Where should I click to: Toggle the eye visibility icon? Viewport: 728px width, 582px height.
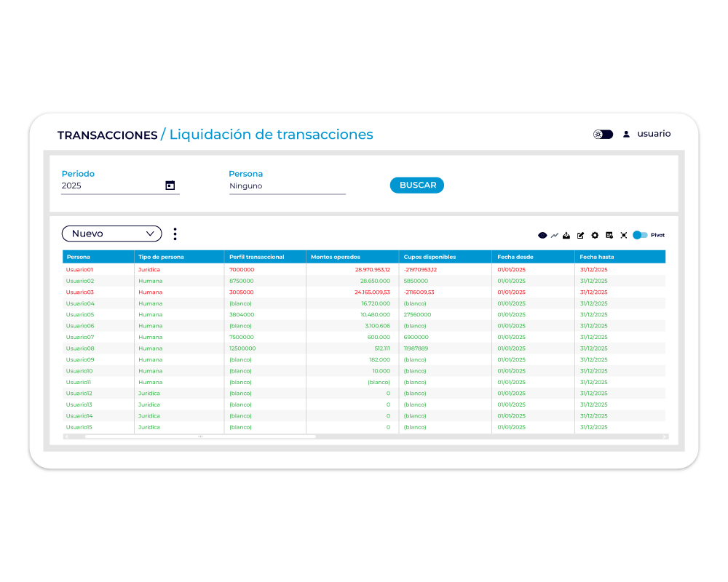click(x=542, y=235)
